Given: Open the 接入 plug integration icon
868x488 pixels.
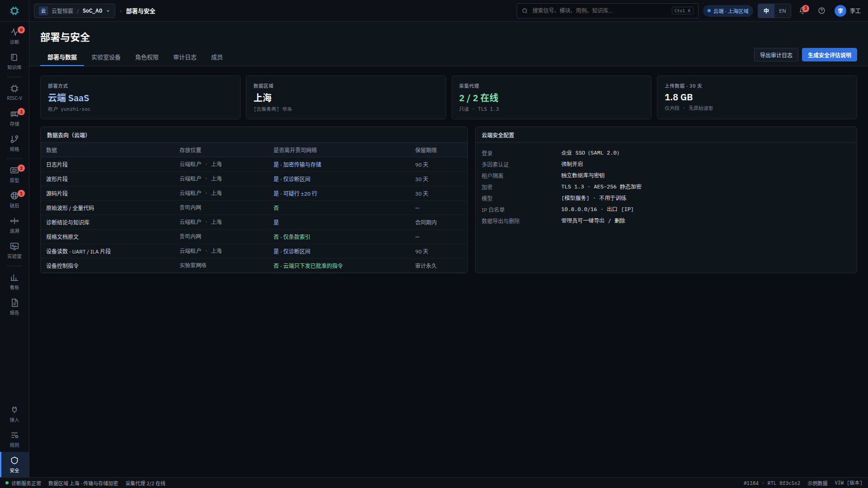Looking at the screenshot, I should pyautogui.click(x=14, y=414).
